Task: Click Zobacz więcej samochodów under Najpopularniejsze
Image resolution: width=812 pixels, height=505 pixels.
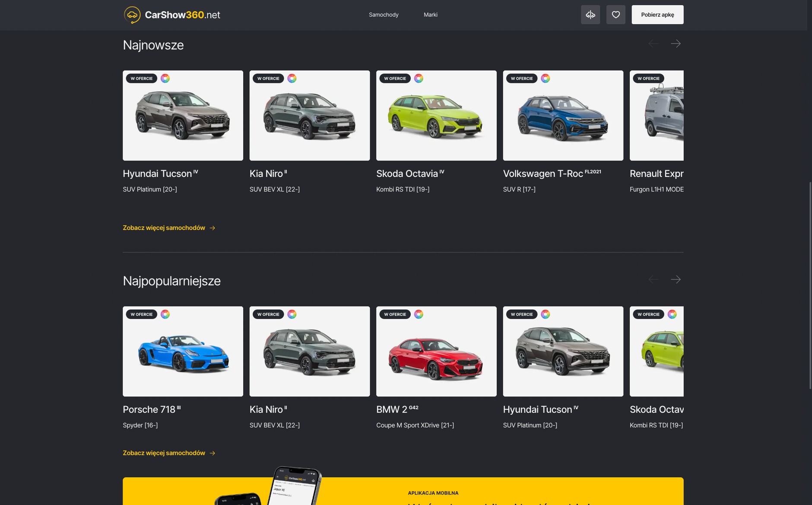Action: (168, 453)
